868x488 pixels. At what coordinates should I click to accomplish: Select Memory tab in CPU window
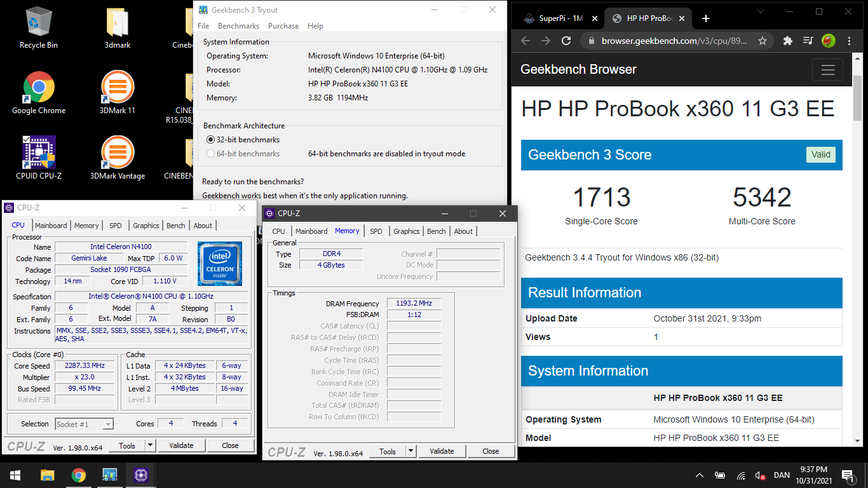pyautogui.click(x=86, y=226)
